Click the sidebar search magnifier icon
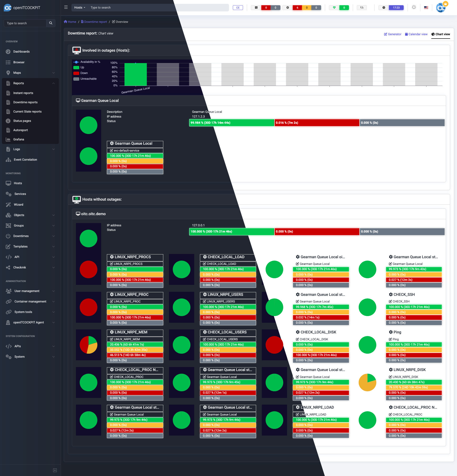Viewport: 457px width, 476px height. [x=51, y=23]
